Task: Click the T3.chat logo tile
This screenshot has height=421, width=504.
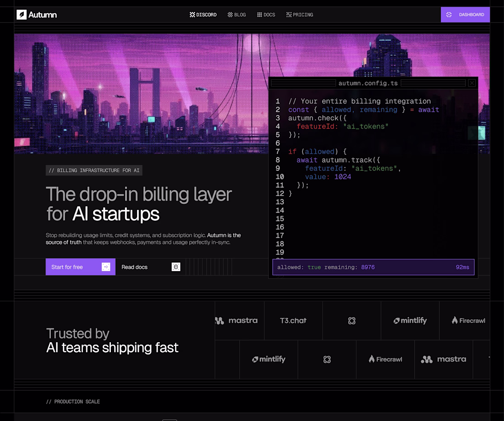Action: click(293, 320)
